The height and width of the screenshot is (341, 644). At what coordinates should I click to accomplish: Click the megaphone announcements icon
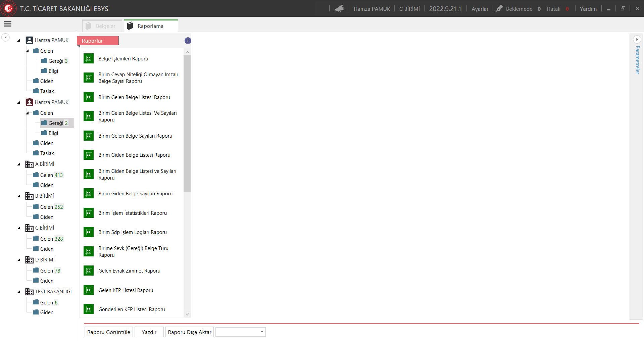click(339, 9)
